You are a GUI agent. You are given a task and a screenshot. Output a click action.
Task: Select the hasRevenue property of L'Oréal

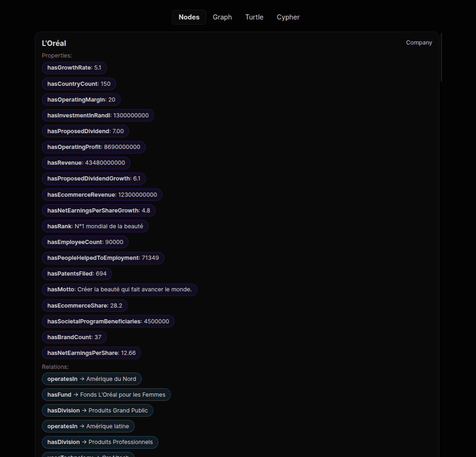coord(86,163)
